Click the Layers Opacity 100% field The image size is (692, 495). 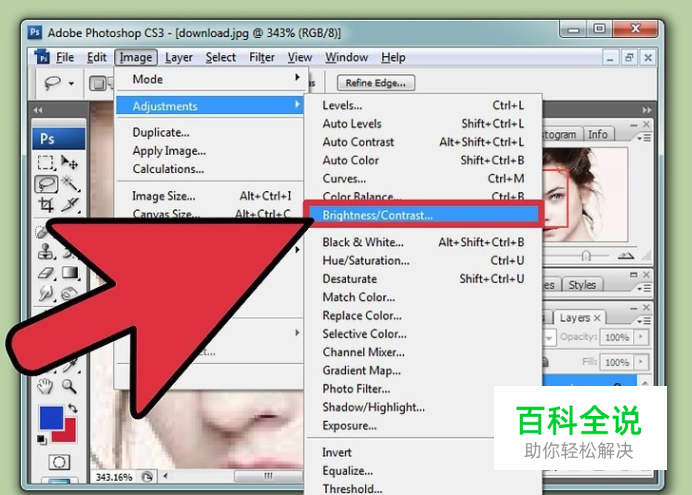click(x=617, y=337)
